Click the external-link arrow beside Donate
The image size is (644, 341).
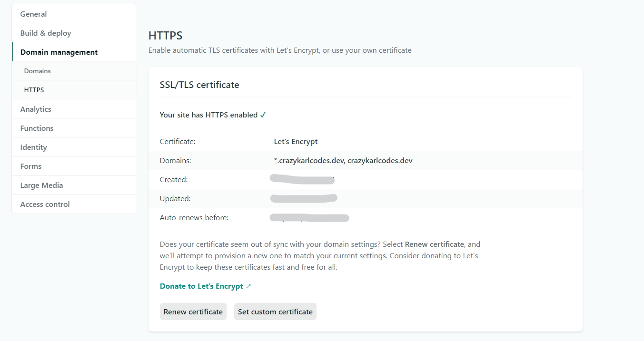click(x=248, y=286)
